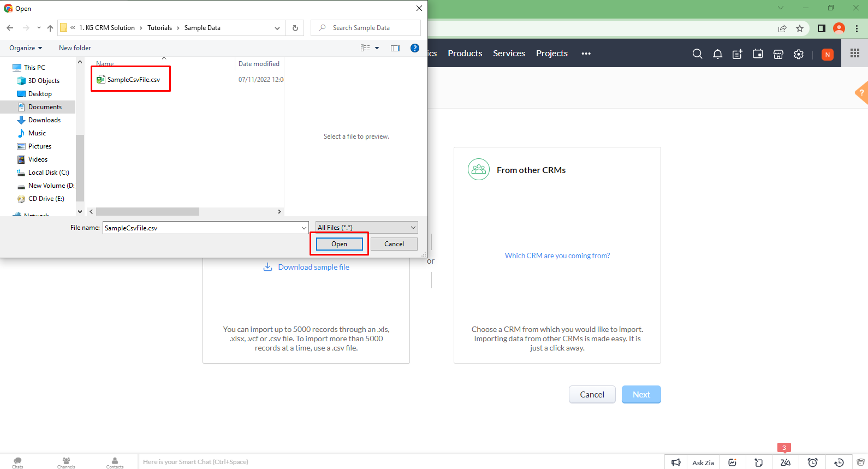Open the marketplace store icon
Viewport: 868px width, 469px height.
[778, 54]
